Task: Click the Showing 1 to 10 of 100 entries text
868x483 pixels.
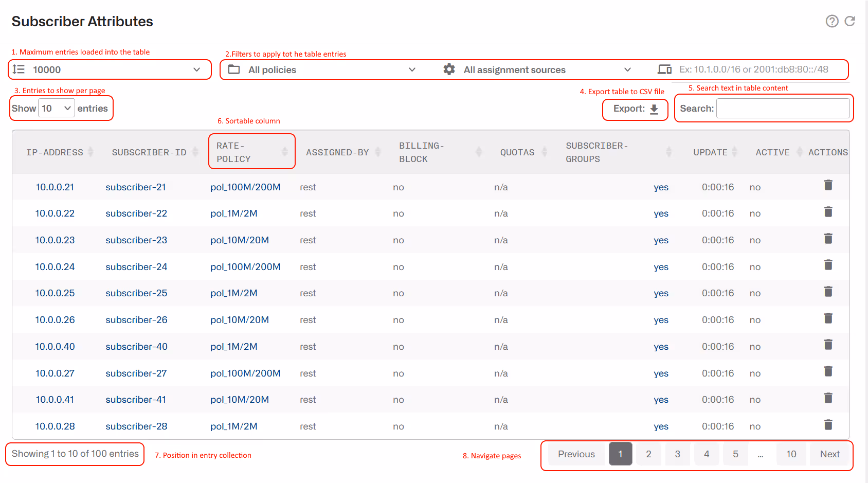Action: 75,454
